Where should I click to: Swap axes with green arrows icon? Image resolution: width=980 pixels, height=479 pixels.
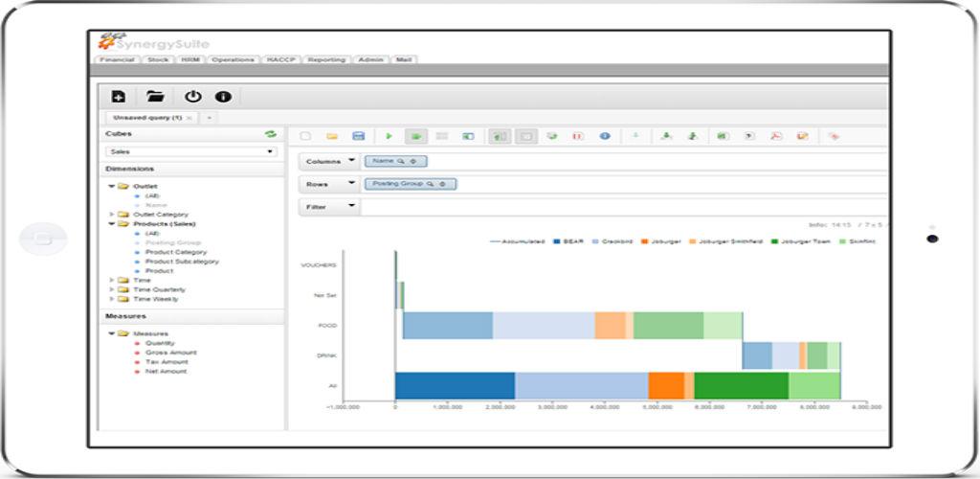(x=552, y=136)
